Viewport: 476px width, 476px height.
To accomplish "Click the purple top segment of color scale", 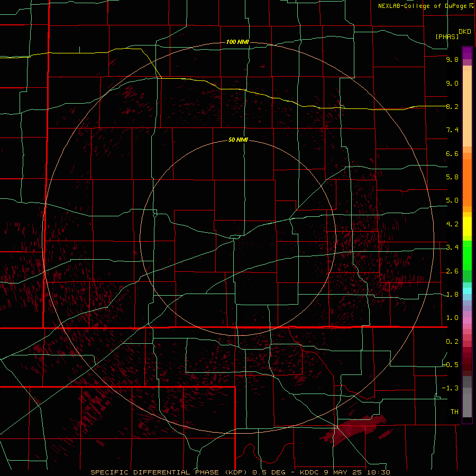I will [x=467, y=53].
